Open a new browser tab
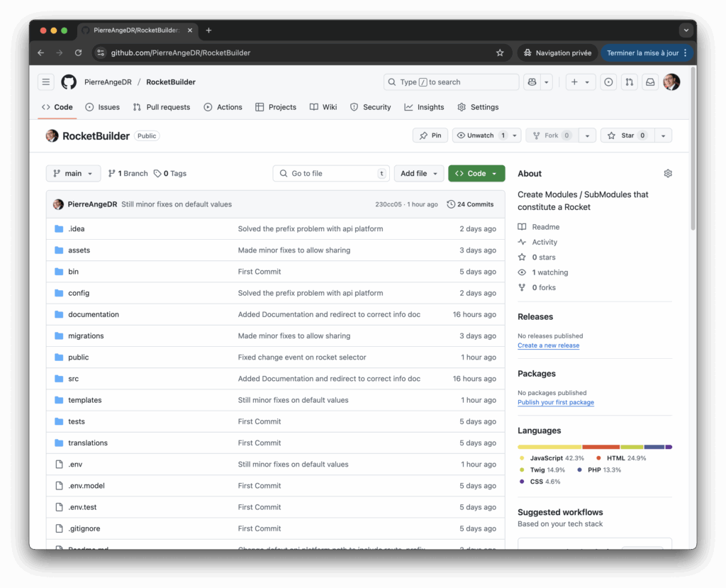The width and height of the screenshot is (726, 588). tap(209, 30)
